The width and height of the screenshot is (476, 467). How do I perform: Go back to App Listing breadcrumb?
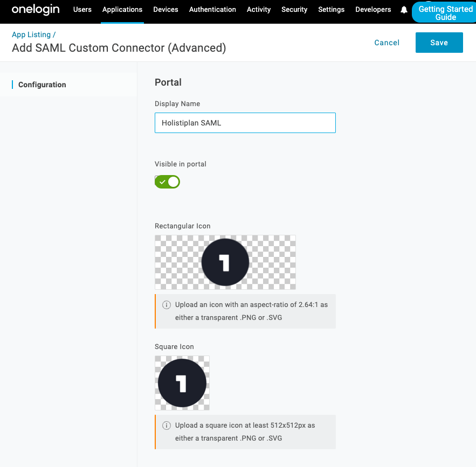pos(31,34)
